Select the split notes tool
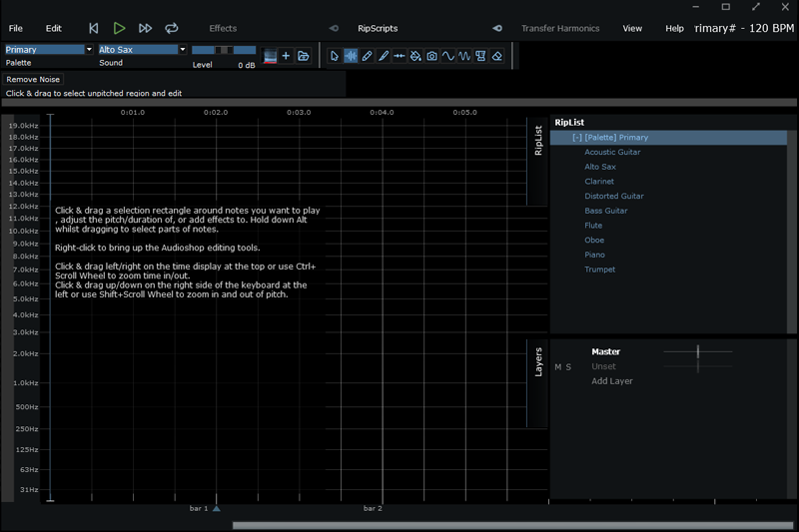This screenshot has width=799, height=532. 399,56
